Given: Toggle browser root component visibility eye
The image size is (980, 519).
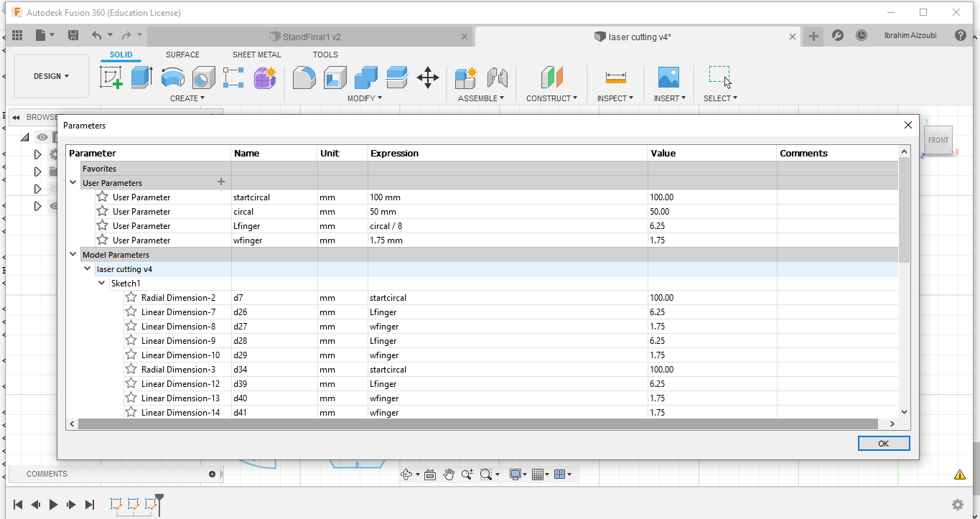Looking at the screenshot, I should [x=42, y=137].
